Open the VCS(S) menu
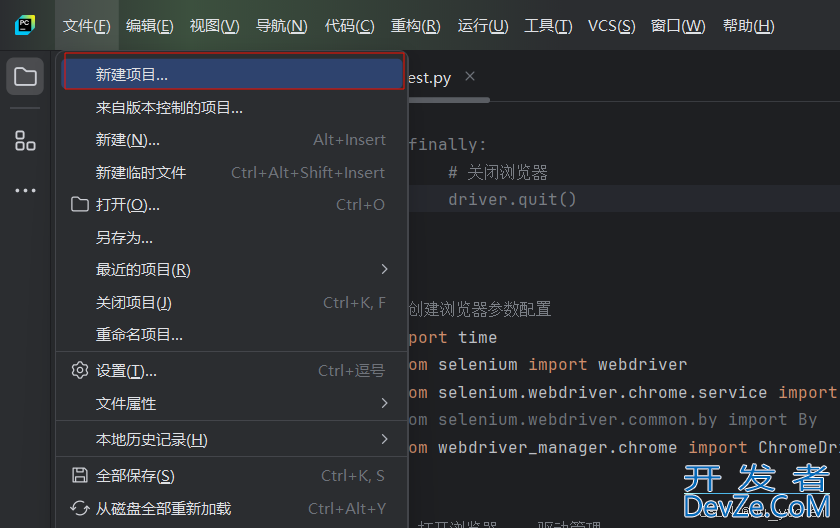This screenshot has width=840, height=528. click(611, 26)
